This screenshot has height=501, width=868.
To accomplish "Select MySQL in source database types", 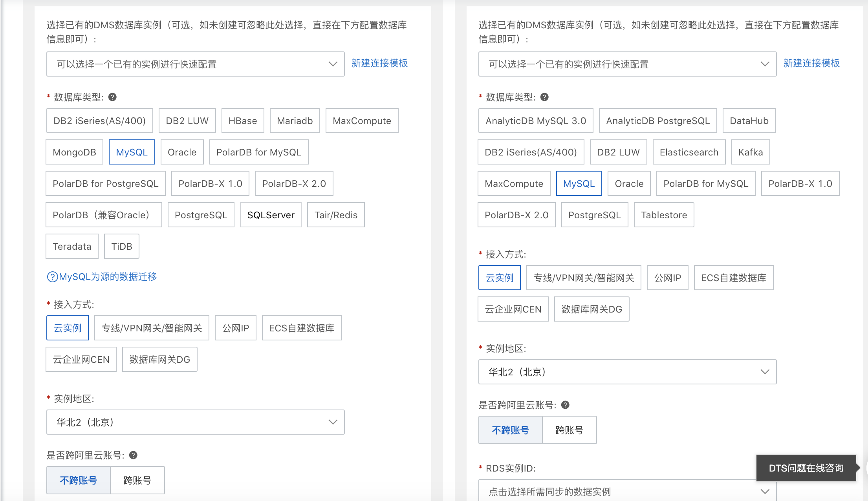I will click(132, 152).
